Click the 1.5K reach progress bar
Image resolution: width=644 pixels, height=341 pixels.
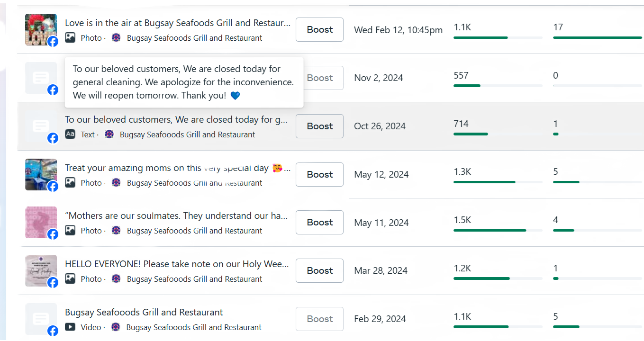coord(490,231)
